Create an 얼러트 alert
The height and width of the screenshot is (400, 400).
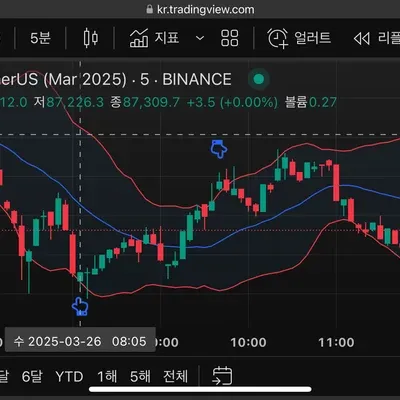tap(299, 38)
